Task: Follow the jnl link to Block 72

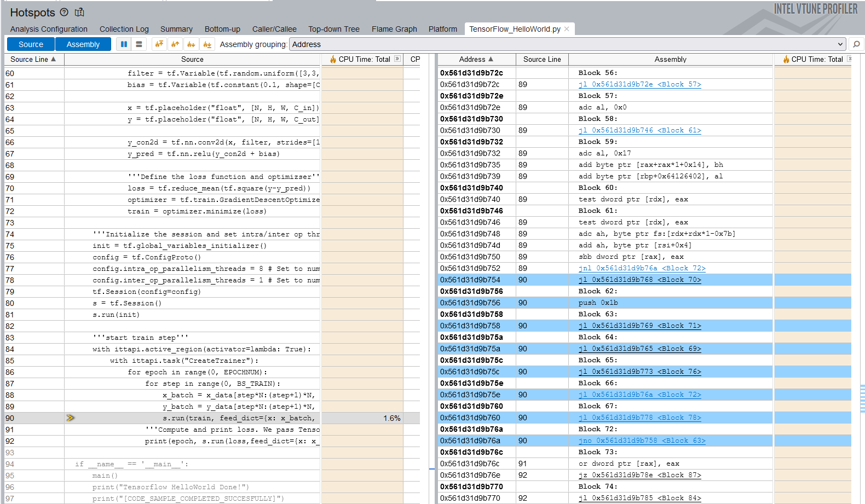Action: point(642,268)
